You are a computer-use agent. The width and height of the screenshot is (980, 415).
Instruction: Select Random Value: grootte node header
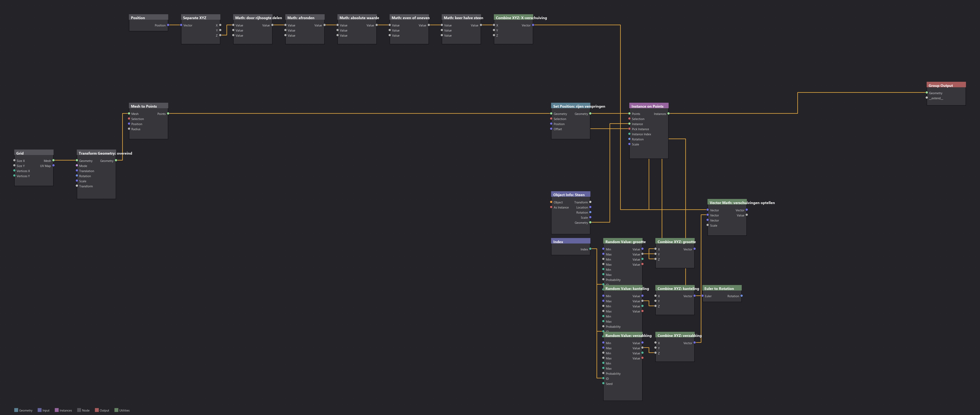pos(623,241)
